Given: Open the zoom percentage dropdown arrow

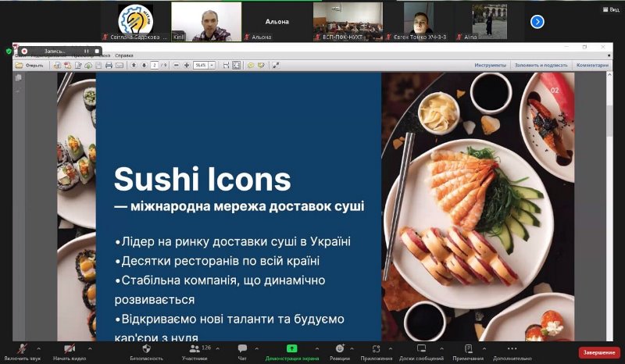Looking at the screenshot, I should (x=212, y=66).
